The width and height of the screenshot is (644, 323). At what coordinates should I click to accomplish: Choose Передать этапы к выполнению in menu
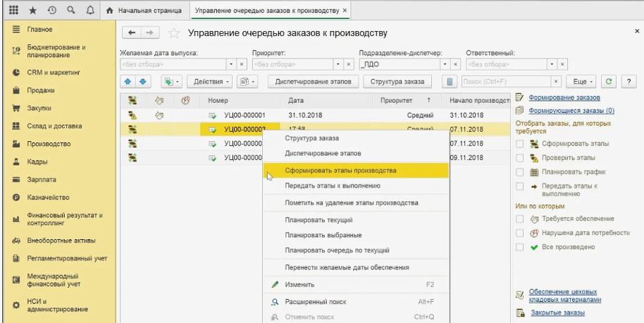[x=356, y=185]
